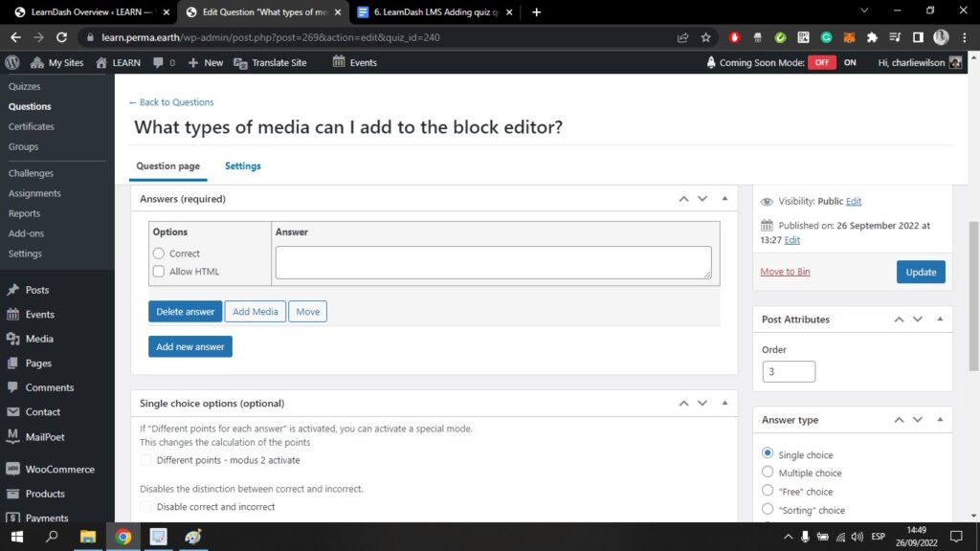This screenshot has height=551, width=980.
Task: Open Chrome from the Windows taskbar
Action: tap(123, 536)
